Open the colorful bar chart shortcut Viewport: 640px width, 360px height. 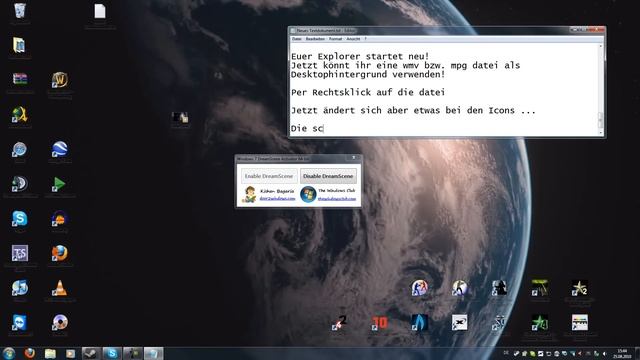(x=580, y=322)
